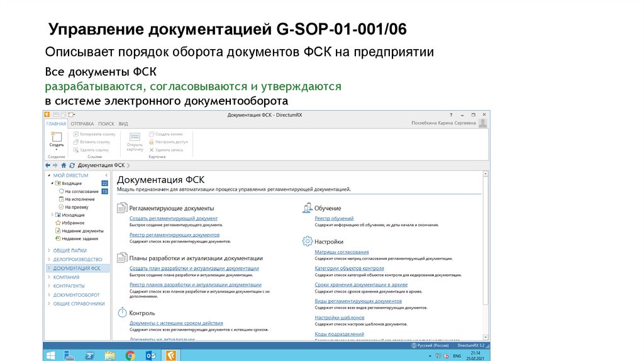
Task: Expand КОМПАНИЯ section
Action: 49,277
